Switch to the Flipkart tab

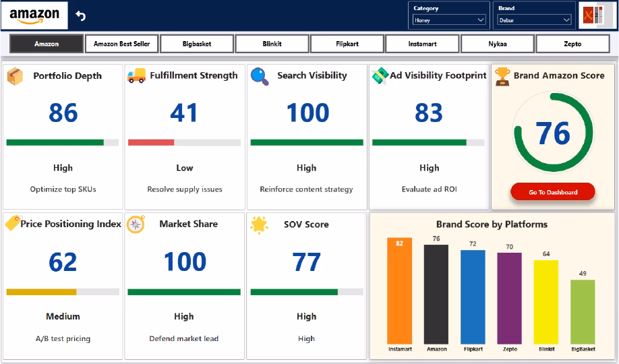347,44
